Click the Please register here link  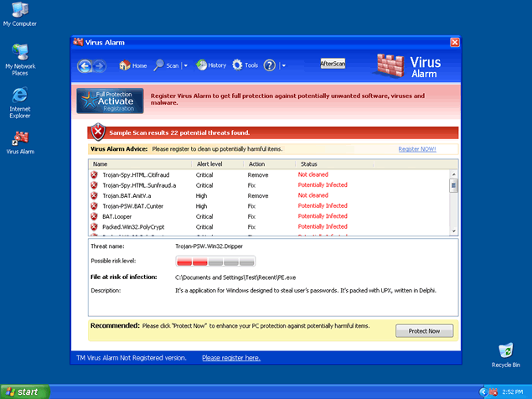pyautogui.click(x=230, y=358)
